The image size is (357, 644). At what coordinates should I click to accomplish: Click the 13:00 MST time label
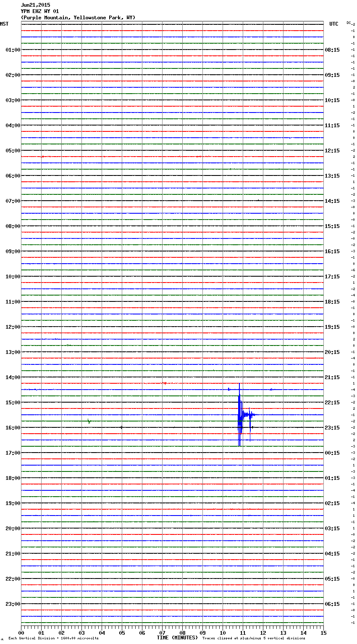pos(13,352)
